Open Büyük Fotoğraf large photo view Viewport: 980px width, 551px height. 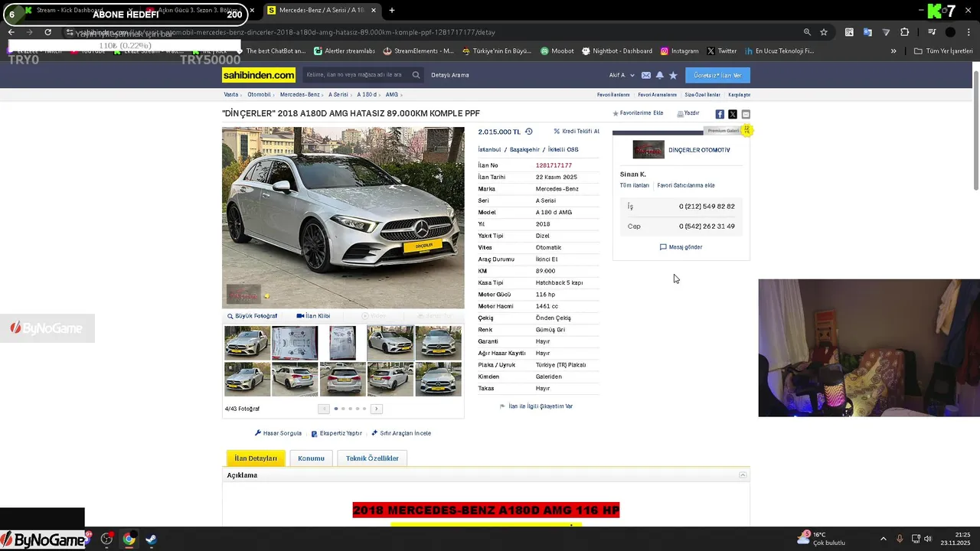point(253,316)
